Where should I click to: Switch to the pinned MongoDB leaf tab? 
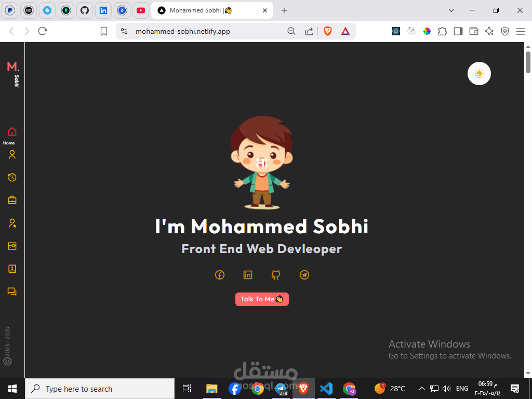pyautogui.click(x=66, y=10)
